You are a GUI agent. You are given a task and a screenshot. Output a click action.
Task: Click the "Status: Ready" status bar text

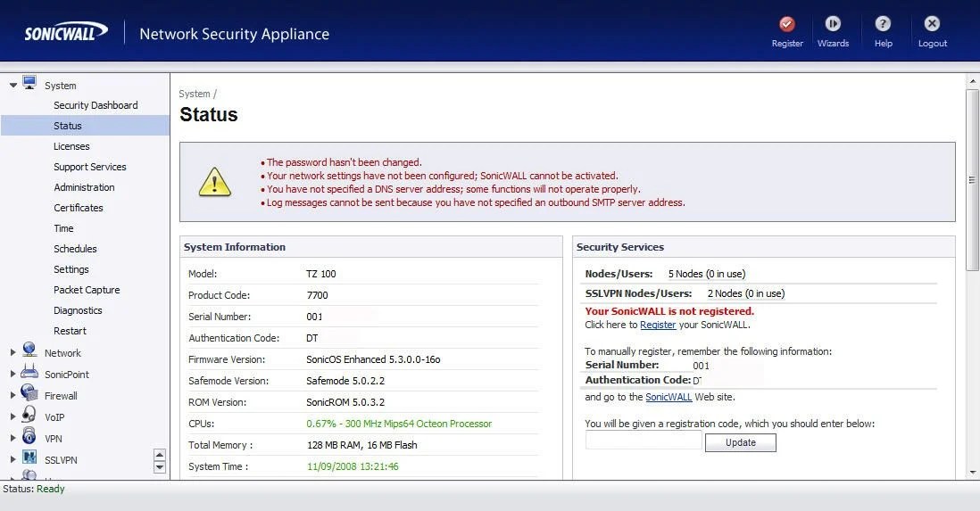[x=34, y=489]
